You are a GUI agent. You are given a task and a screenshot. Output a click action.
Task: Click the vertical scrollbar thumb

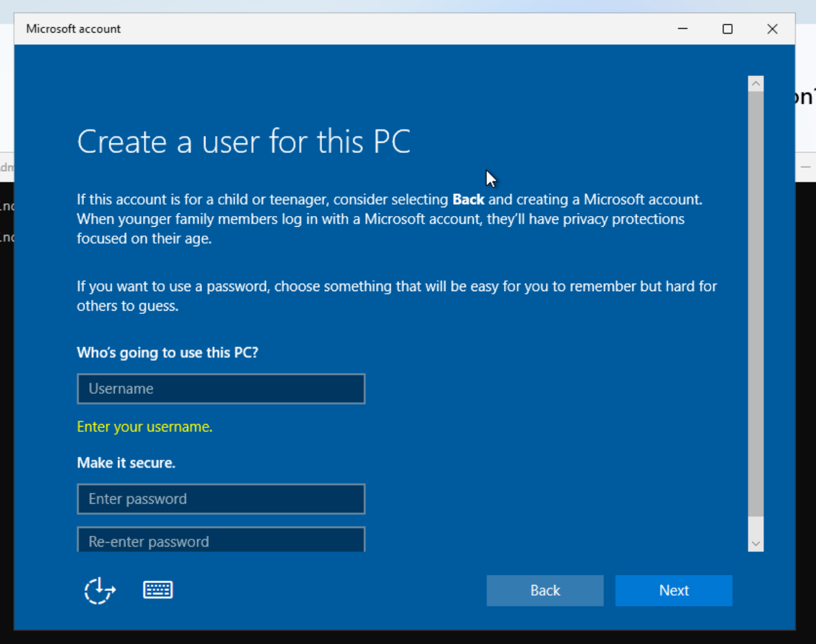point(756,304)
